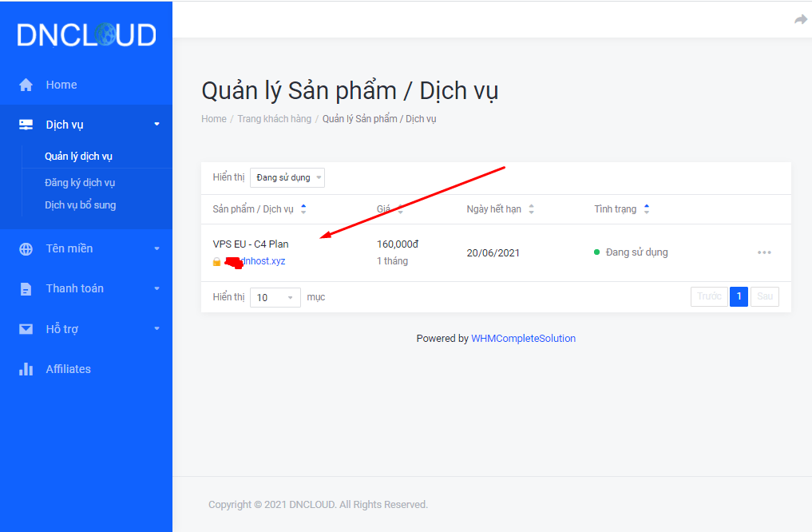Screen dimensions: 812x532
Task: Click the Thanh toán document icon
Action: [x=26, y=288]
